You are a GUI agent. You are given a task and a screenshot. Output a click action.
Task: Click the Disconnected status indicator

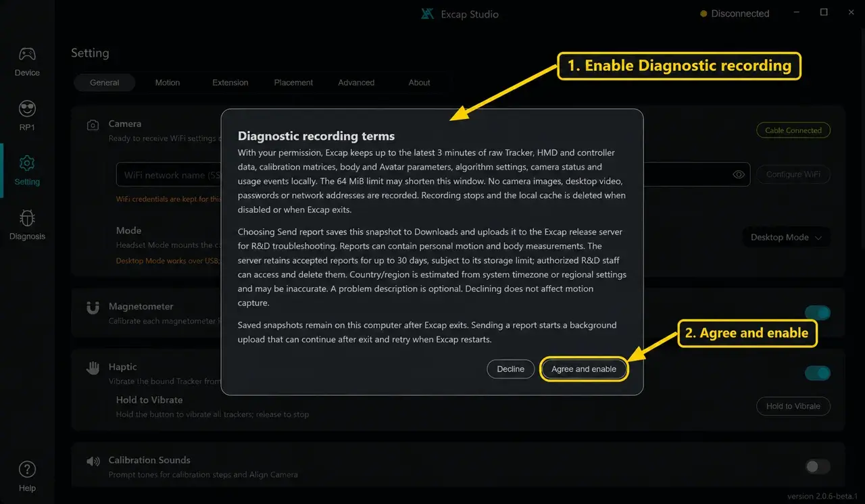[x=735, y=14]
